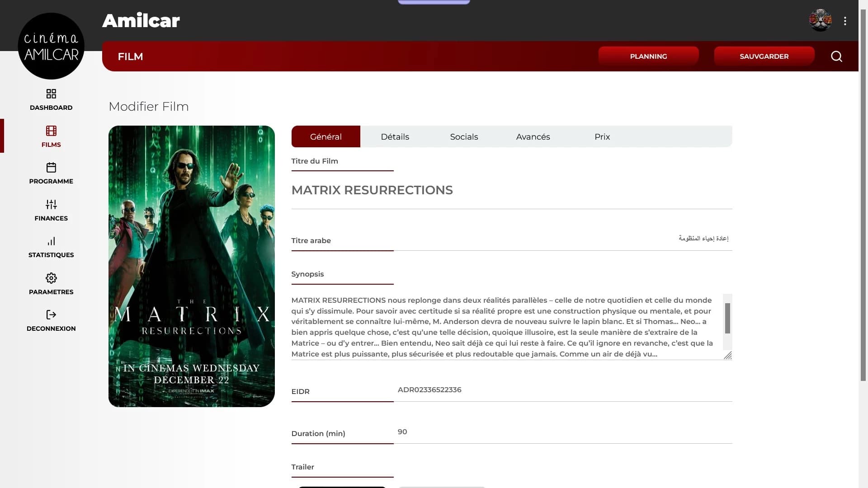This screenshot has width=868, height=488.
Task: Click the PARAMETRES sidebar label
Action: [x=51, y=292]
